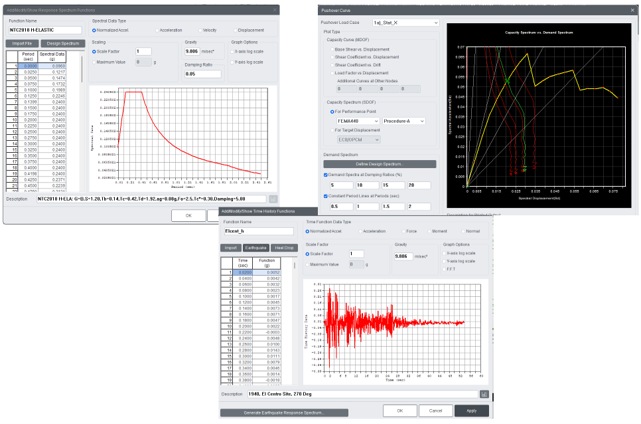The width and height of the screenshot is (641, 424).
Task: Click the Design Spectrum button
Action: coord(63,43)
